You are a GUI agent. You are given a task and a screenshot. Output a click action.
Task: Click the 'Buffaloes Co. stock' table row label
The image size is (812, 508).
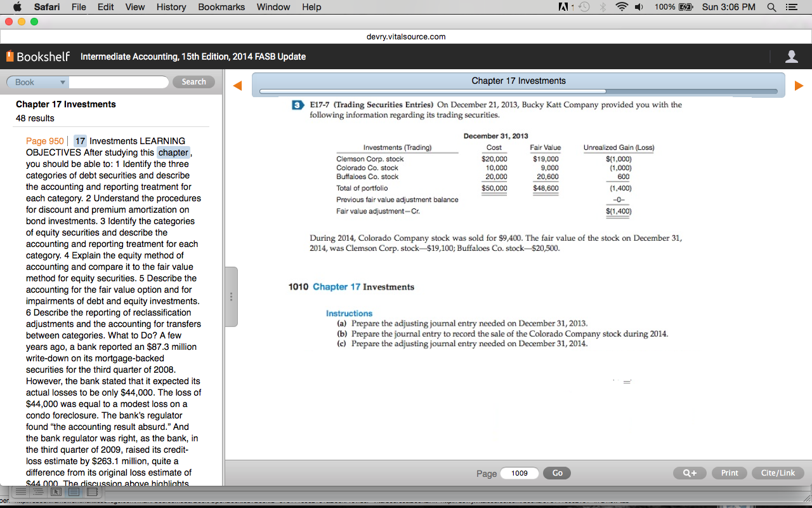pyautogui.click(x=367, y=177)
